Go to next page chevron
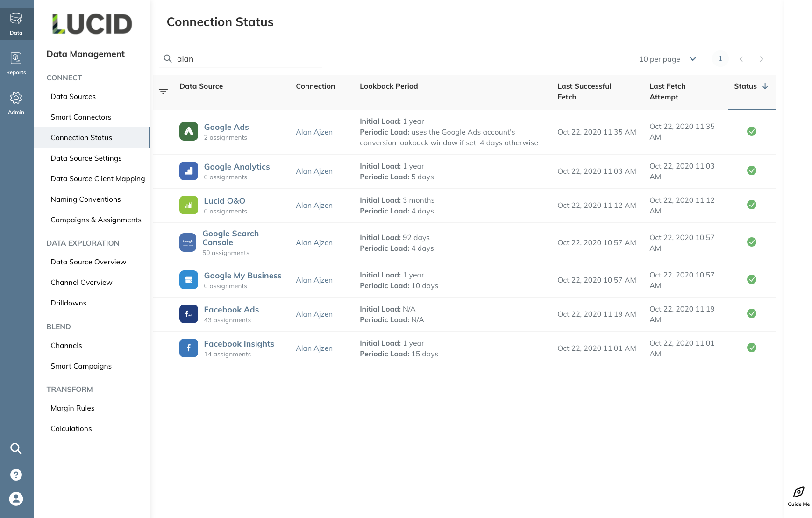Image resolution: width=812 pixels, height=518 pixels. 762,59
